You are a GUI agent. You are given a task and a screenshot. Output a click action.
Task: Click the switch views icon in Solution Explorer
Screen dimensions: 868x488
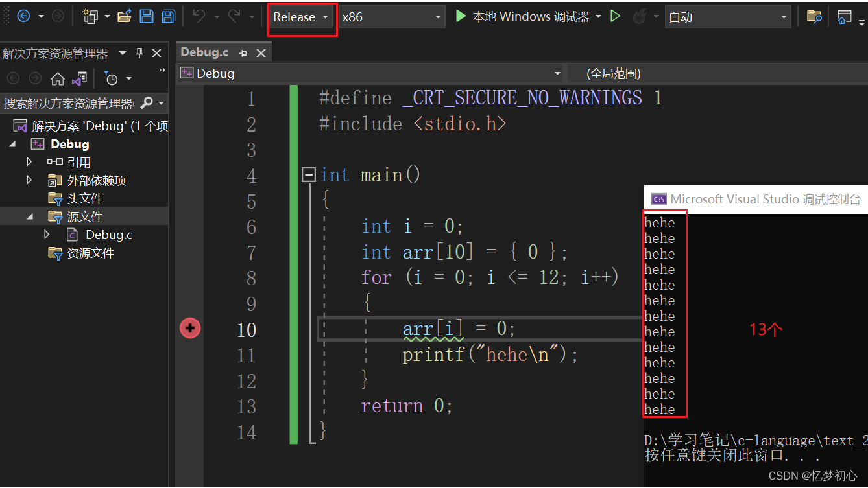[79, 79]
